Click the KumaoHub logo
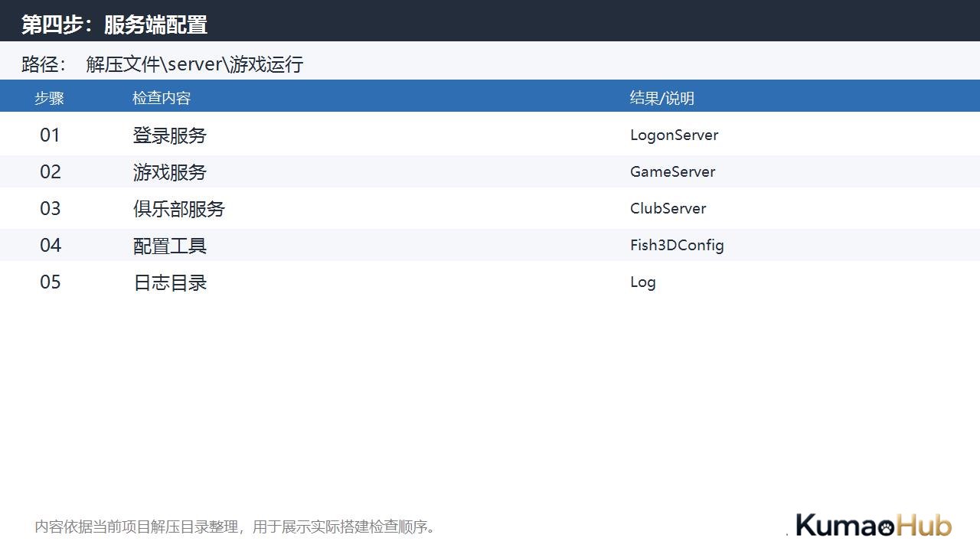The image size is (980, 551). click(x=874, y=526)
